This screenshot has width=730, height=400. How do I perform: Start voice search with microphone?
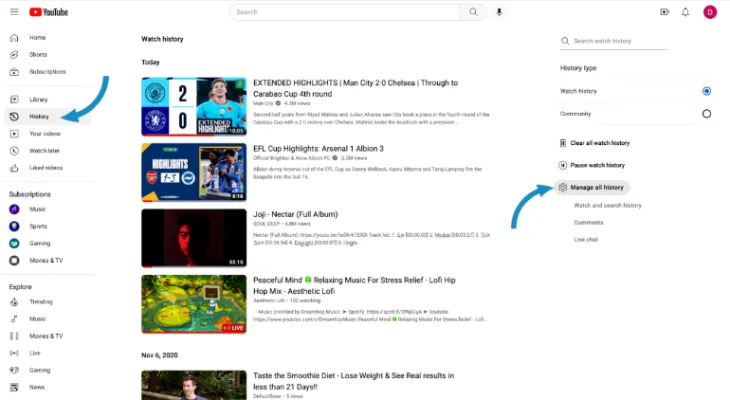(x=499, y=12)
